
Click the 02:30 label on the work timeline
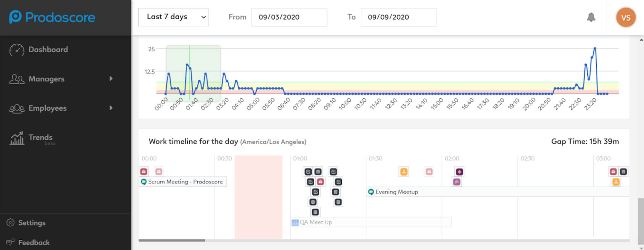point(527,159)
